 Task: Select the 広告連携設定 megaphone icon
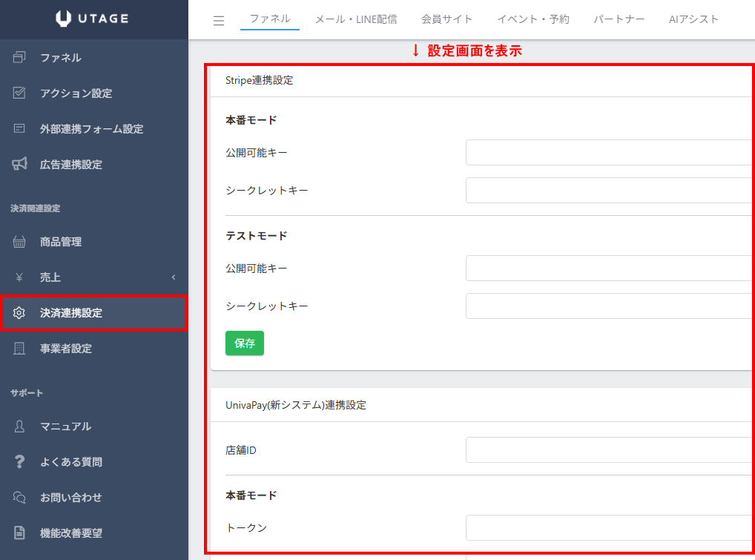point(20,164)
